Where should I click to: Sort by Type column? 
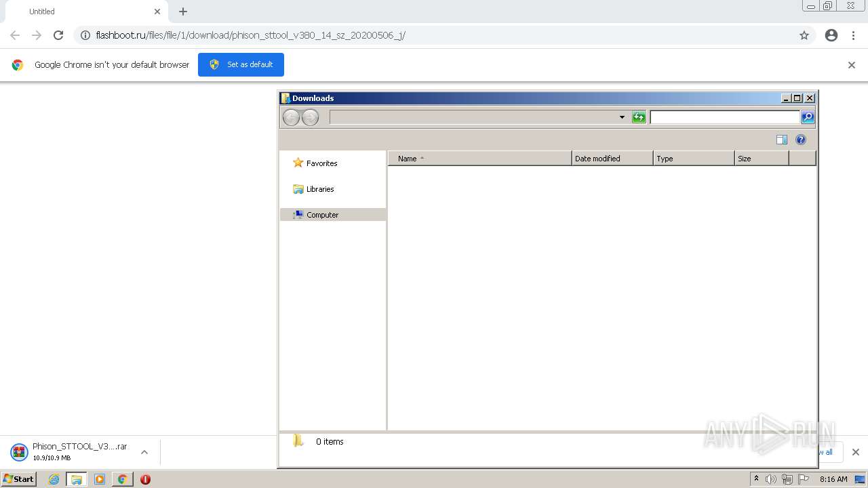694,159
